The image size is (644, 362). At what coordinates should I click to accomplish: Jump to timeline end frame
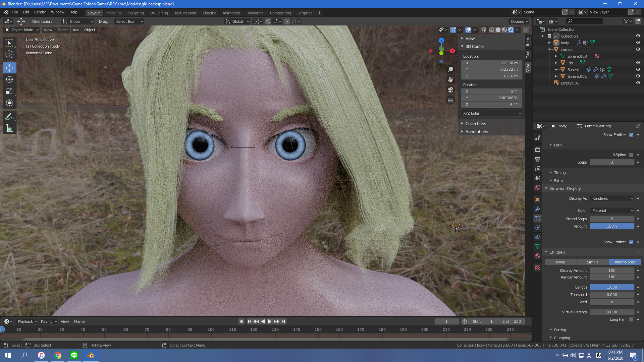pyautogui.click(x=283, y=321)
